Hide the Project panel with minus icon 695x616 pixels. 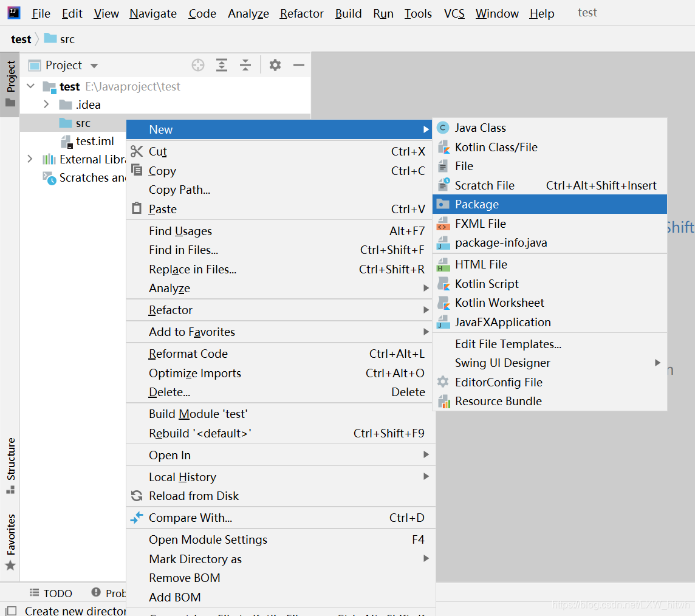(299, 65)
